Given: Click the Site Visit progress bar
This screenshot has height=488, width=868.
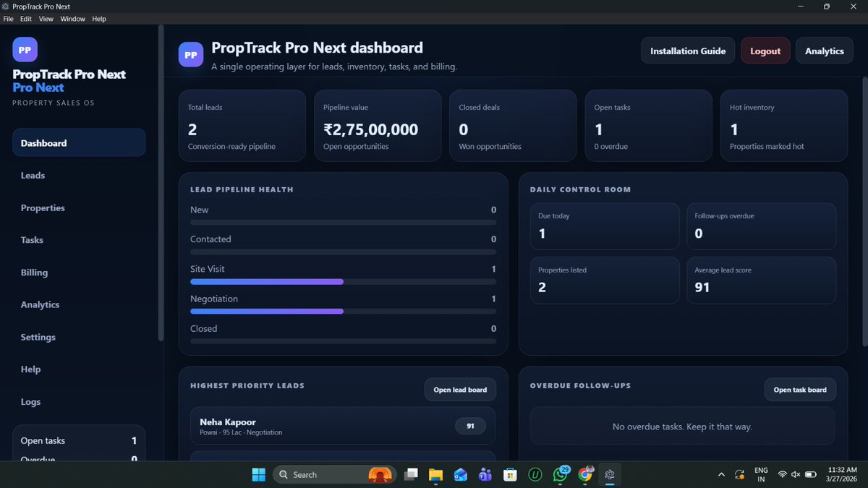Looking at the screenshot, I should pos(343,281).
